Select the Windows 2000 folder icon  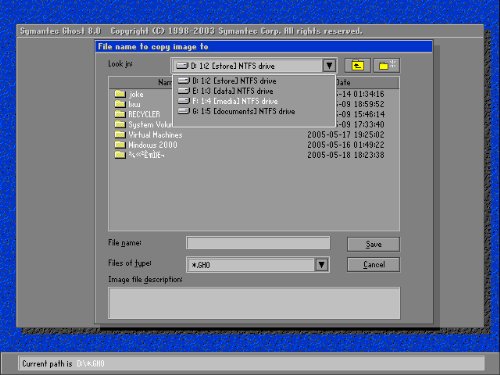pos(120,145)
